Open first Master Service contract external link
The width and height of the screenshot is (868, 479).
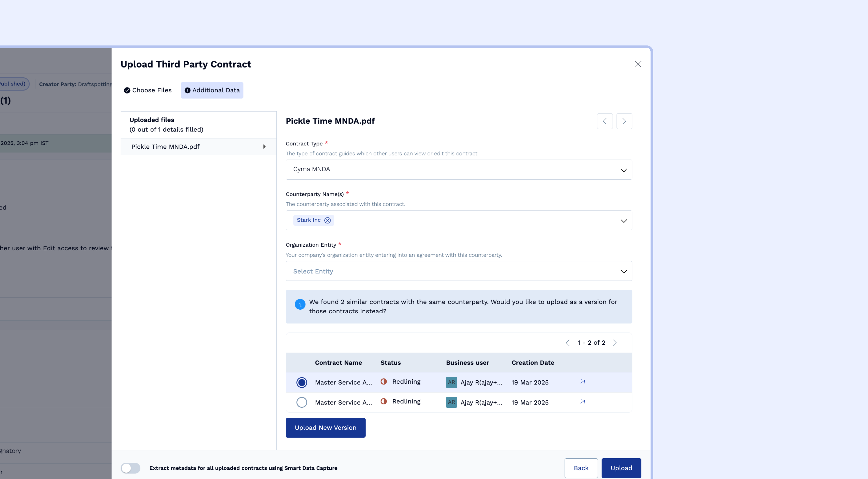click(582, 382)
